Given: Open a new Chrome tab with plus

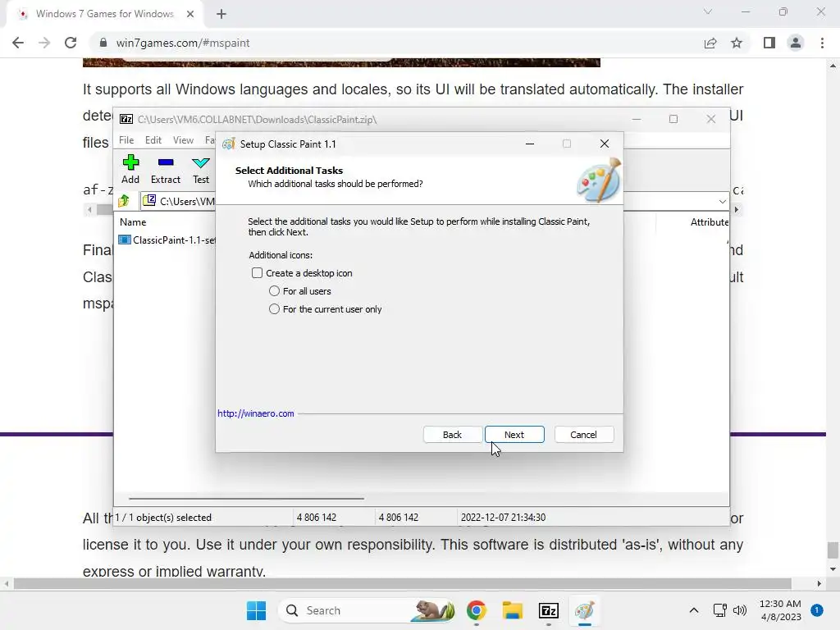Looking at the screenshot, I should pos(221,14).
